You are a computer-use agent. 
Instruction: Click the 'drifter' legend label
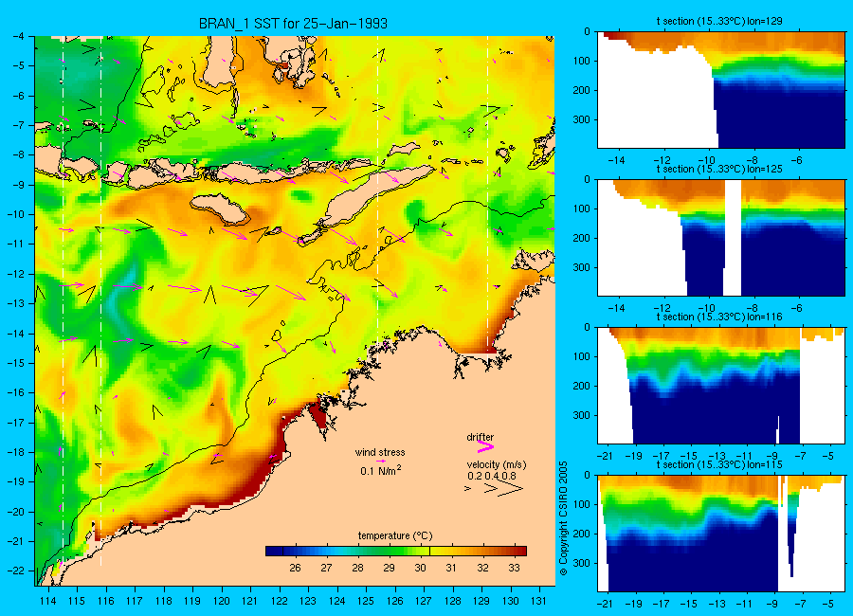point(481,437)
